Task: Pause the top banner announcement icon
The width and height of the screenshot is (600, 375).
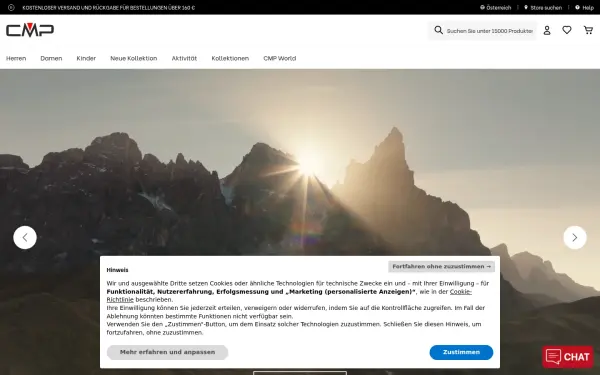Action: click(11, 7)
